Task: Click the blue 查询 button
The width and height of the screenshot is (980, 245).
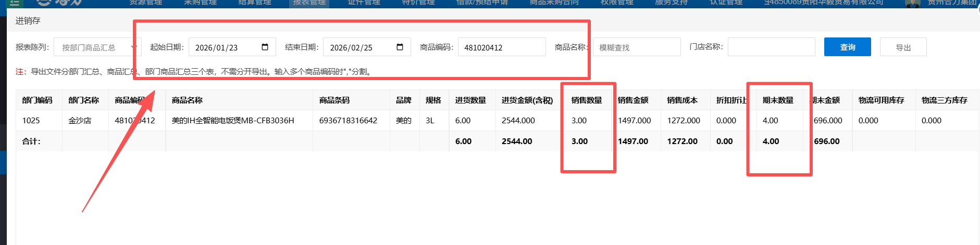Action: (x=847, y=47)
